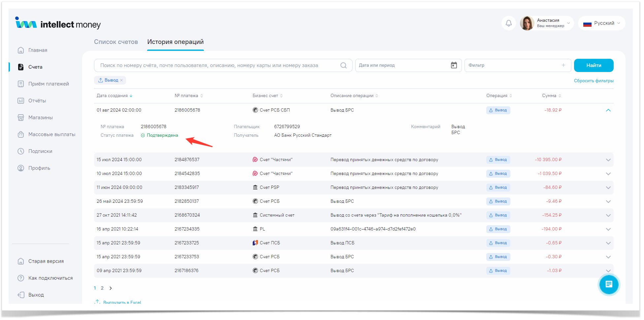The width and height of the screenshot is (644, 320).
Task: Expand the 15 июл 2024 operation row
Action: tap(608, 160)
